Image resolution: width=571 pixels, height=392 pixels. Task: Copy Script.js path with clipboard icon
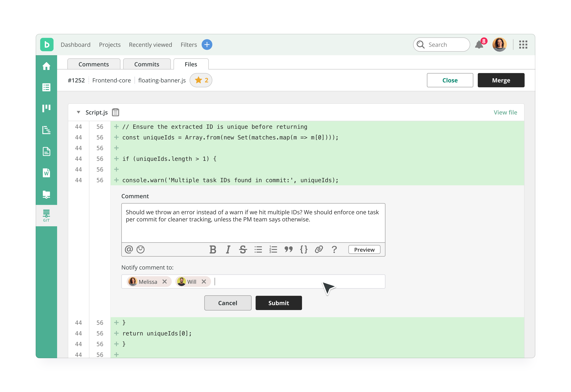(116, 112)
